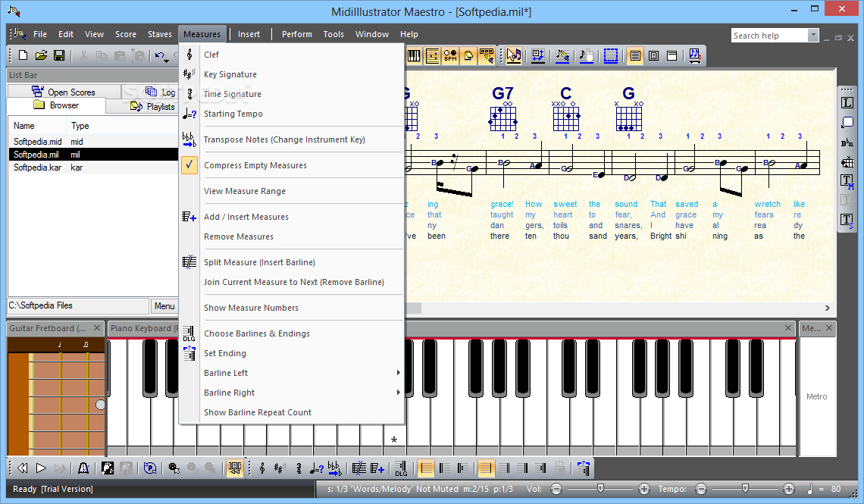The image size is (864, 504).
Task: Click the T-S text tool icon
Action: pos(847,220)
